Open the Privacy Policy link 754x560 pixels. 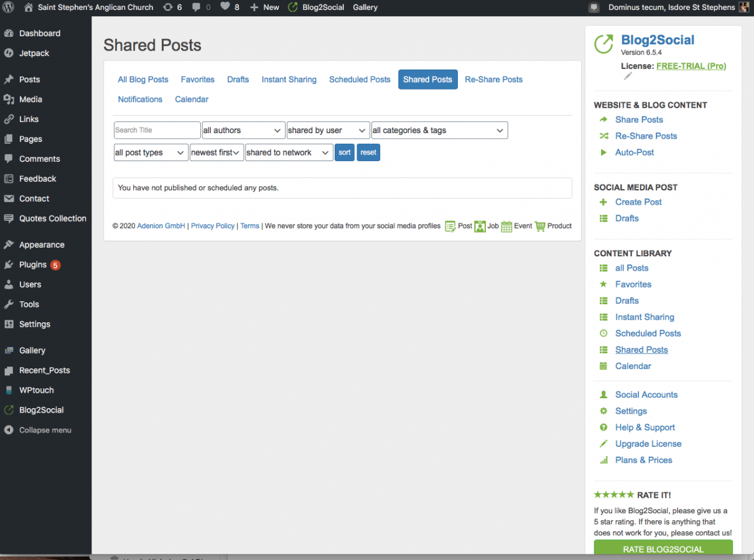click(213, 226)
